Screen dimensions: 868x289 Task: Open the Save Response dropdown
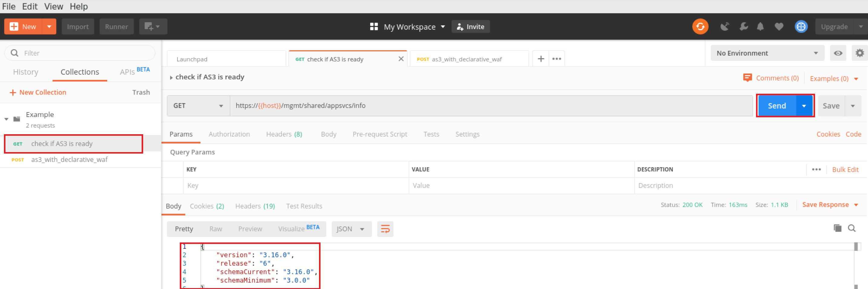830,205
